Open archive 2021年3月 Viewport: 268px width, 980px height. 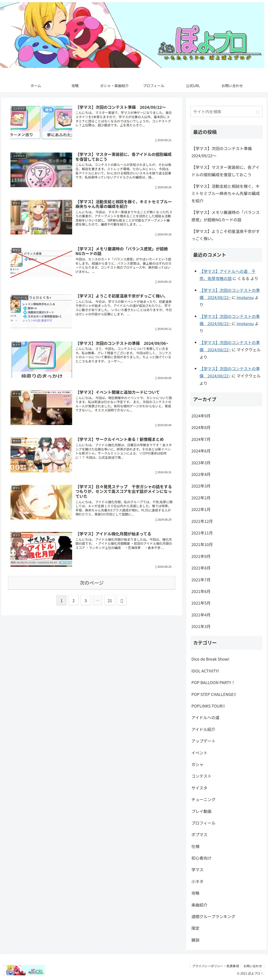(x=201, y=627)
